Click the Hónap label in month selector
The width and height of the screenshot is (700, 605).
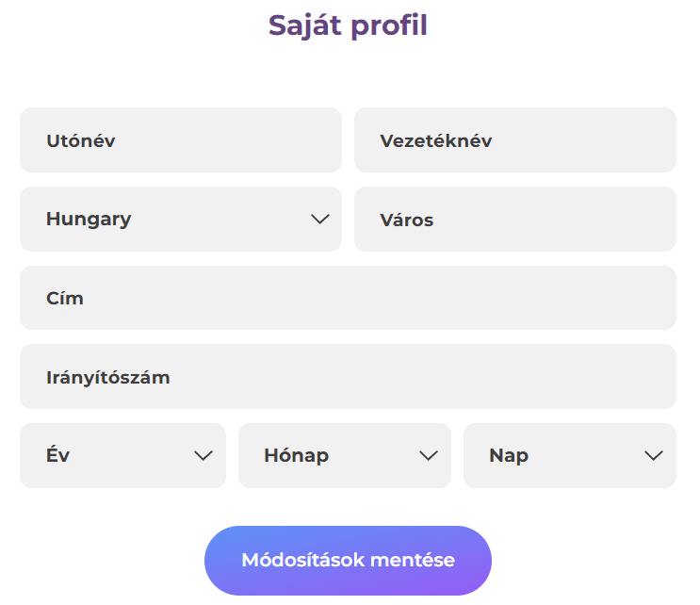296,456
